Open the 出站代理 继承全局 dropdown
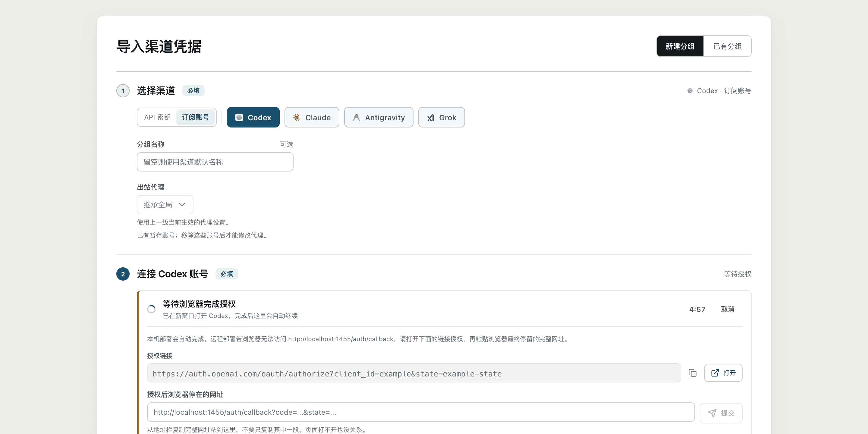Screen dimensions: 868x434 tap(165, 205)
